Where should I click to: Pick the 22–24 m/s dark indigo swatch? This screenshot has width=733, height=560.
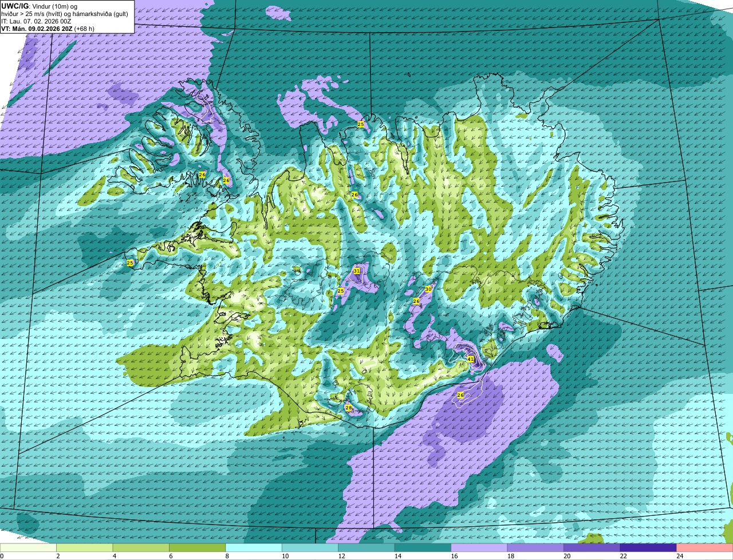pos(649,547)
